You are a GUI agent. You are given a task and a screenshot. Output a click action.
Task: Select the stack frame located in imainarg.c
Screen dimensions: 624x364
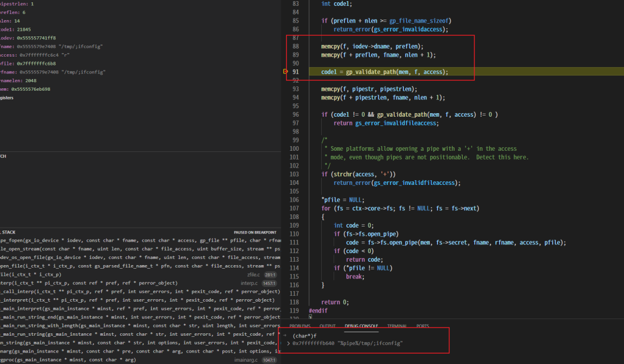(x=140, y=360)
